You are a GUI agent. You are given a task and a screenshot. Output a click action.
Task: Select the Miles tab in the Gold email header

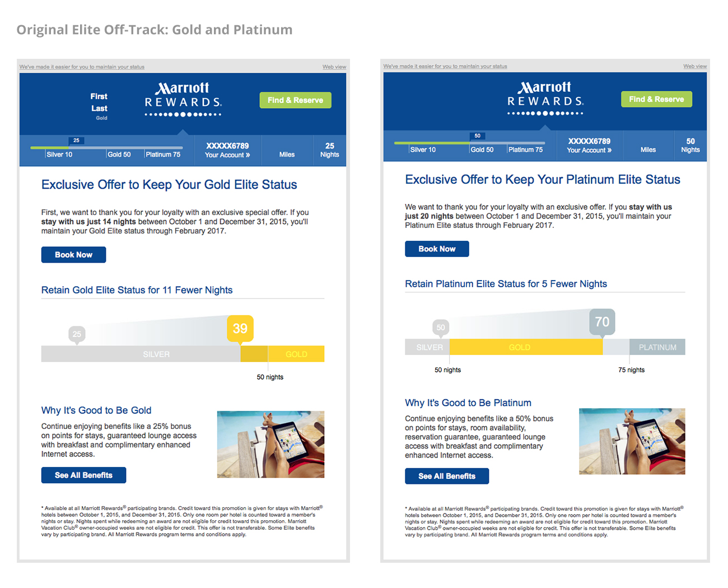point(287,155)
